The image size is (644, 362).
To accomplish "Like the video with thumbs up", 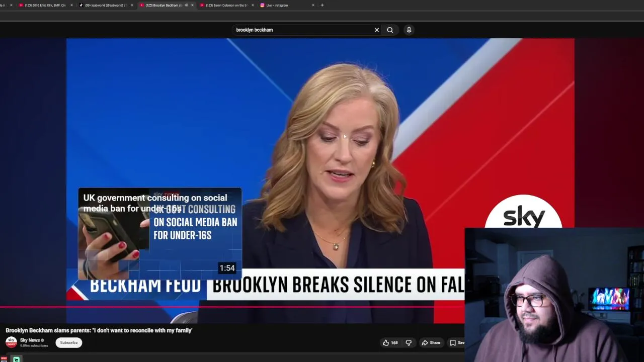I will pos(390,342).
